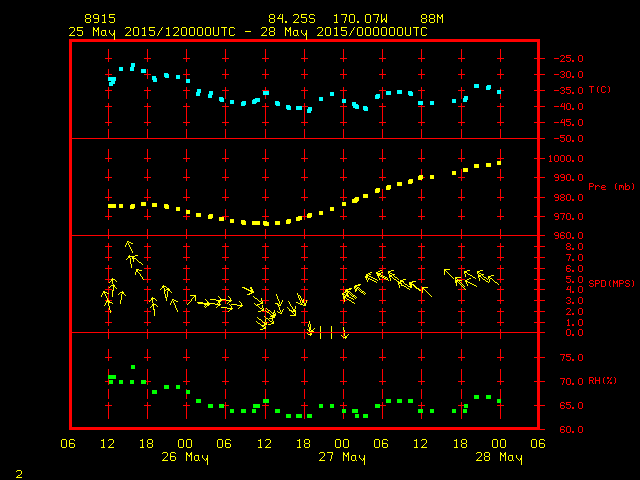
Task: Select the -25.0 temperature tick label
Action: pyautogui.click(x=569, y=59)
